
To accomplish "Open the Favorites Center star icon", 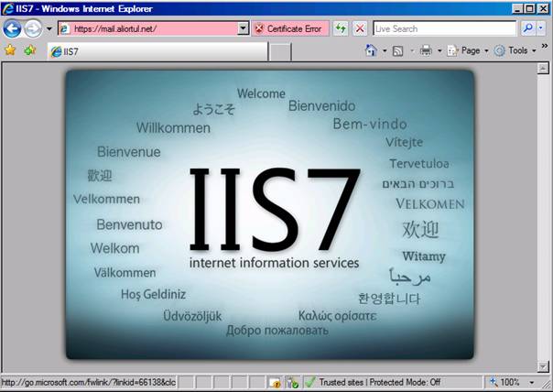I will click(10, 50).
